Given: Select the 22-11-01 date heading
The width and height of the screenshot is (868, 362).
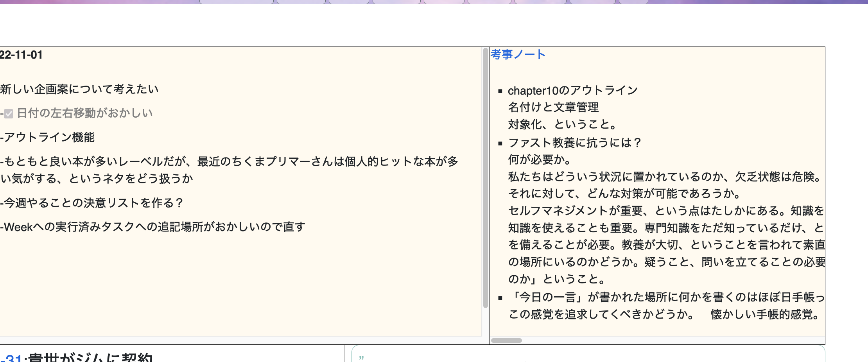Looking at the screenshot, I should (22, 55).
